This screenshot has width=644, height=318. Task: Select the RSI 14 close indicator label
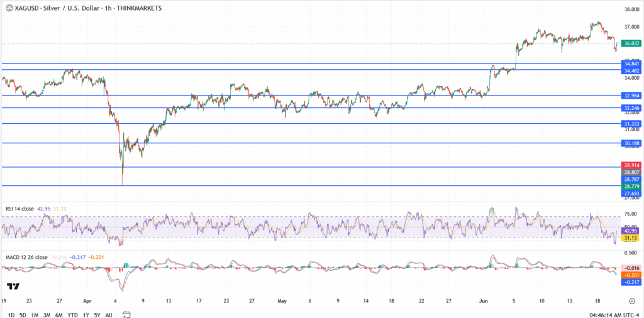tap(20, 208)
